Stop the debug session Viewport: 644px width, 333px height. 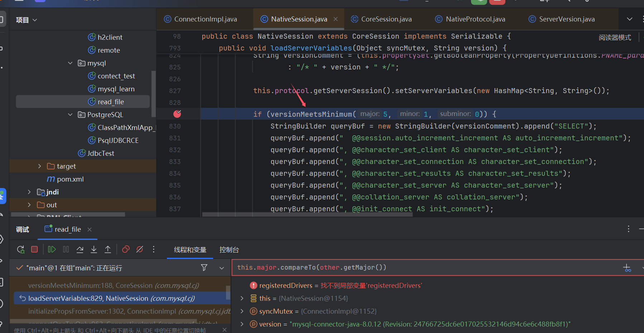tap(34, 249)
